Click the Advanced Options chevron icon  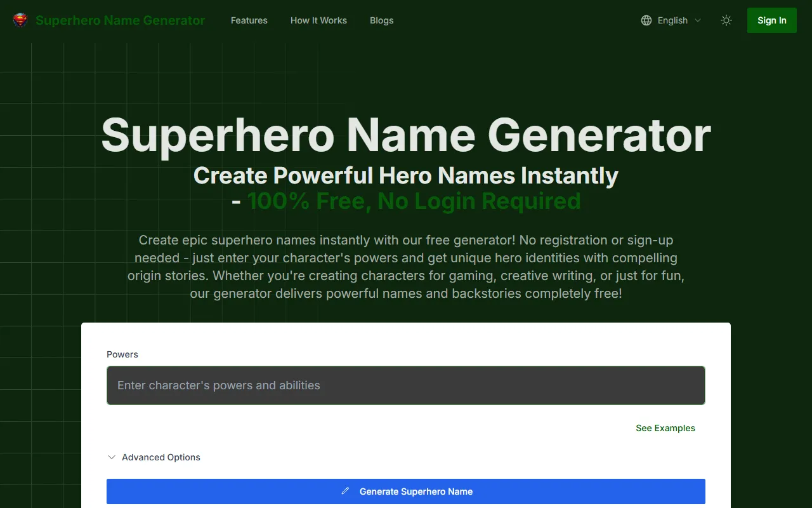pyautogui.click(x=112, y=457)
